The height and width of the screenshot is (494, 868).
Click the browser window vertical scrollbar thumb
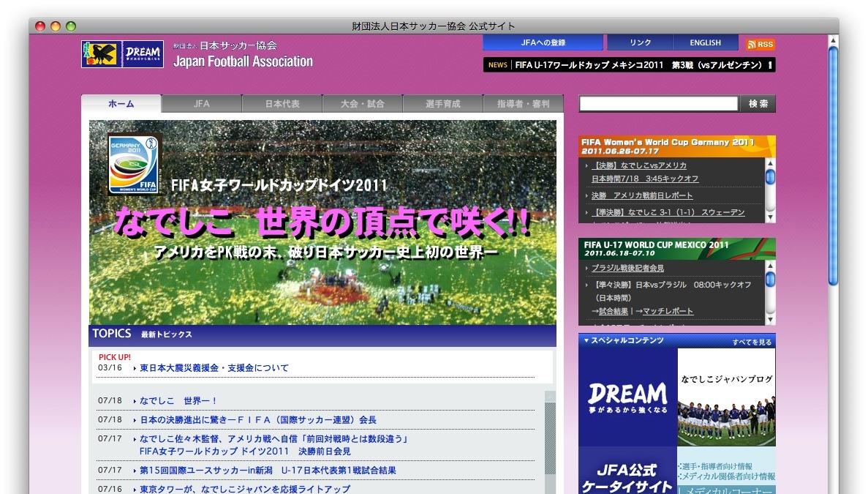point(833,166)
